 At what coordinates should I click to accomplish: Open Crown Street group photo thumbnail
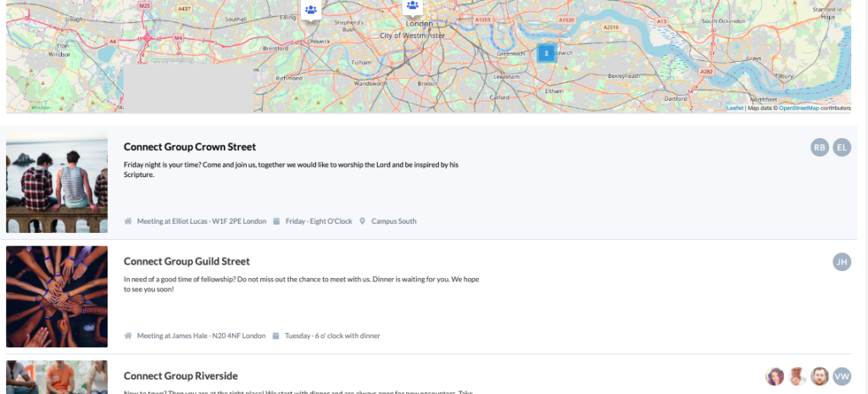click(57, 182)
